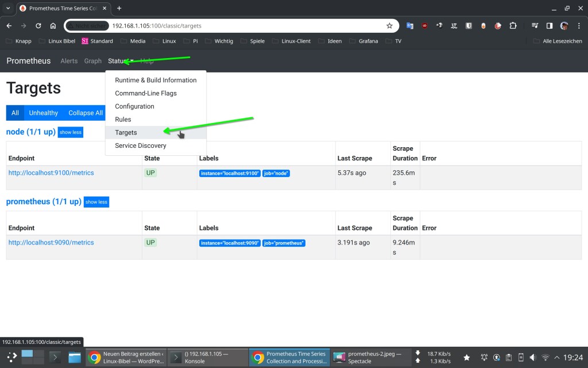Open the localhost:9090/metrics endpoint link
This screenshot has width=588, height=368.
click(x=51, y=243)
